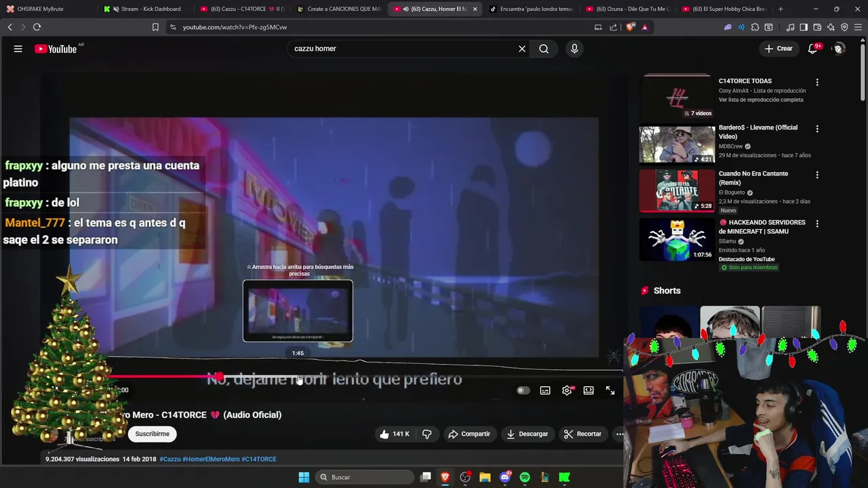Reload the page
The height and width of the screenshot is (488, 868).
(37, 27)
